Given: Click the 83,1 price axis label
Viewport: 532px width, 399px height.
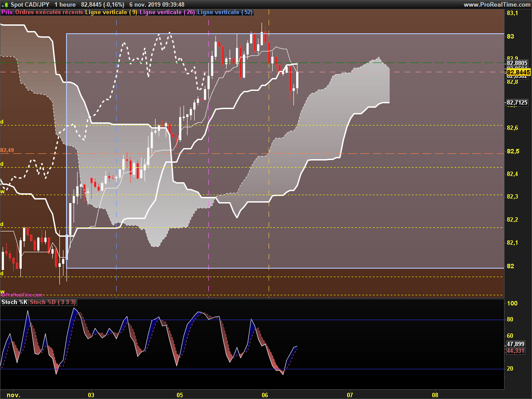Looking at the screenshot, I should pyautogui.click(x=512, y=13).
